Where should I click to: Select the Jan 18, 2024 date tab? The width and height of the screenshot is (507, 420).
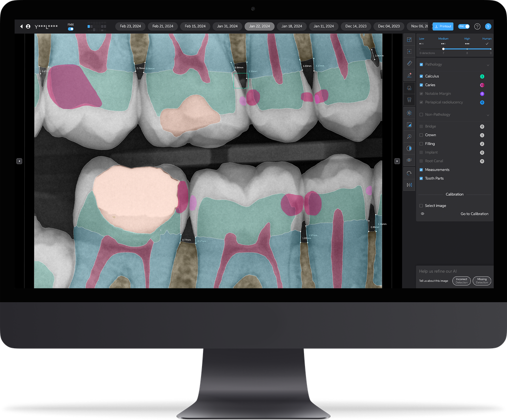click(x=292, y=26)
